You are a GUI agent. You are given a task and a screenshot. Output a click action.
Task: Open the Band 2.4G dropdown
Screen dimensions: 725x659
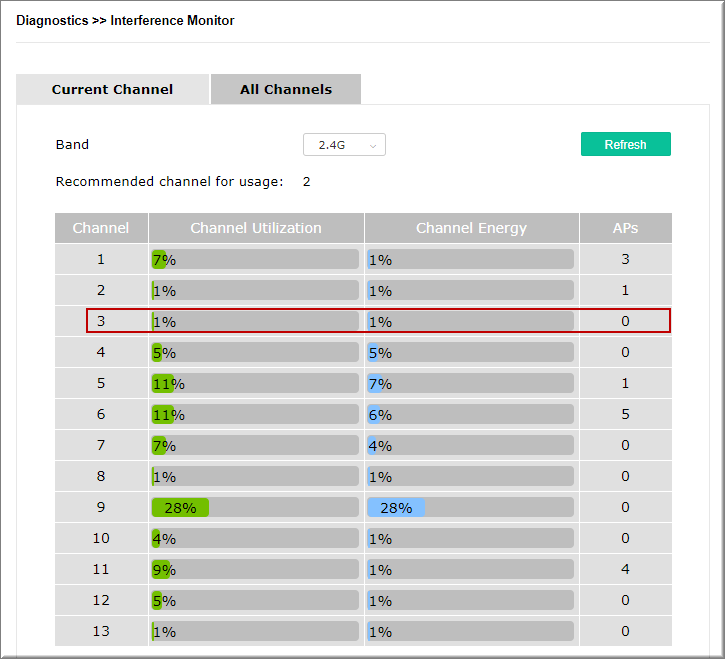point(344,145)
